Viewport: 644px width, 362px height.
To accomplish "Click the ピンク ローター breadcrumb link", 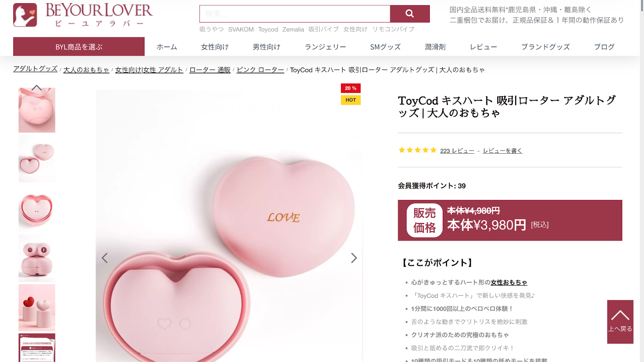I will point(260,70).
